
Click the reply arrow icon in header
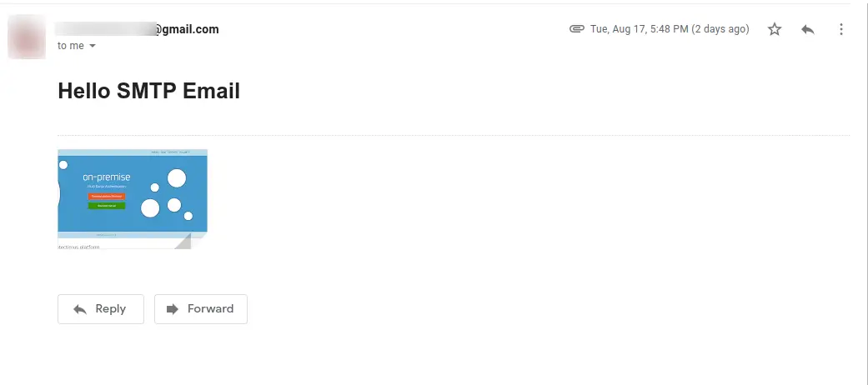point(807,29)
